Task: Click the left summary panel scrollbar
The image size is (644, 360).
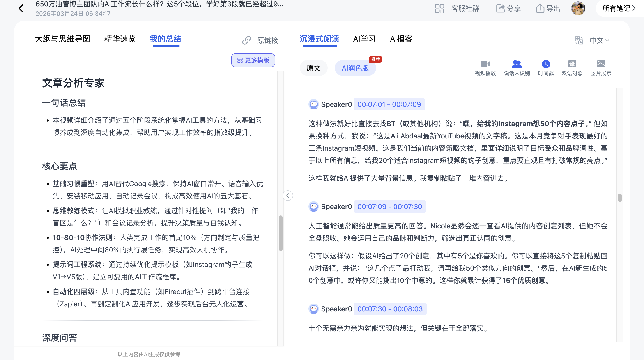Action: [x=281, y=233]
